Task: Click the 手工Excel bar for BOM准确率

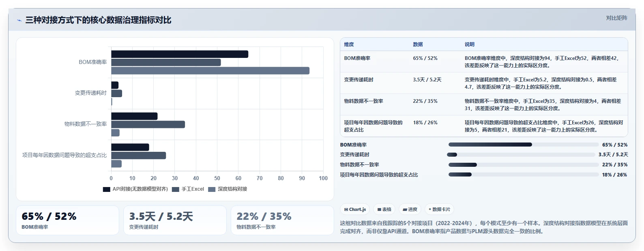Action: 166,62
